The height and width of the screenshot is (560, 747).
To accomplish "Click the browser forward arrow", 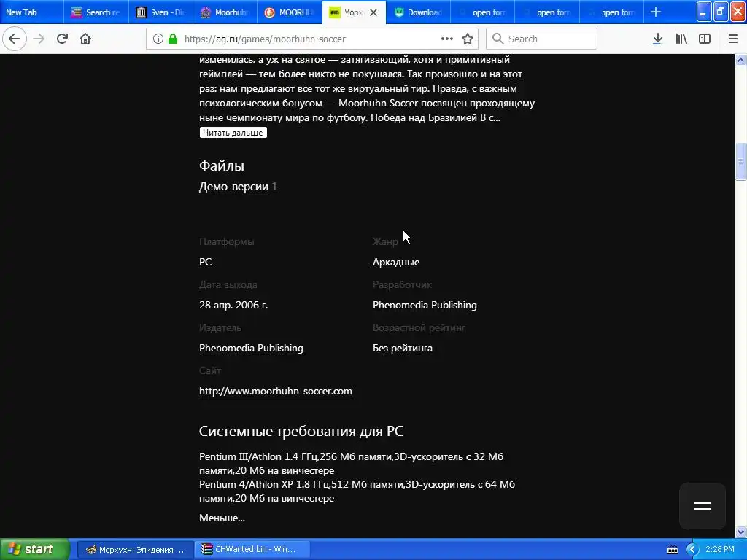I will (39, 39).
